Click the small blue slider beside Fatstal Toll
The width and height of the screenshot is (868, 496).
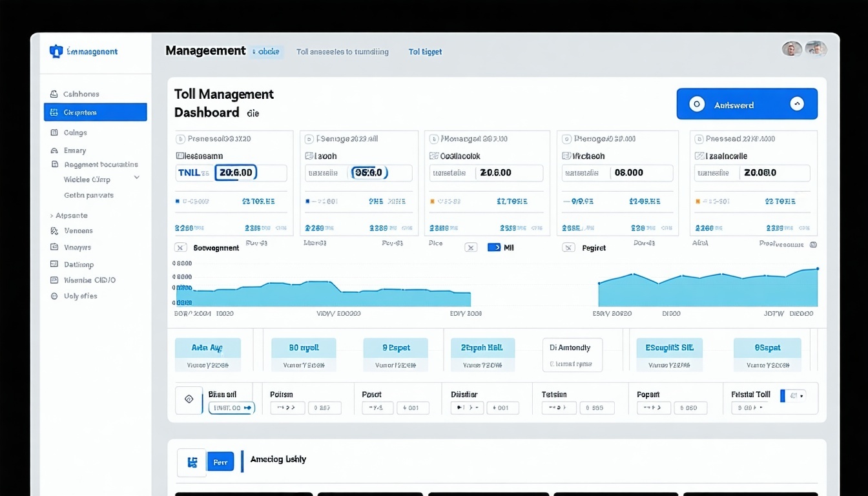(x=781, y=395)
